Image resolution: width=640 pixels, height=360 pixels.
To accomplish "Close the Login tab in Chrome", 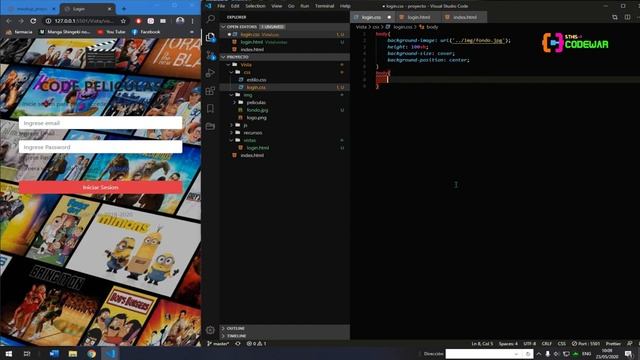I will [109, 9].
